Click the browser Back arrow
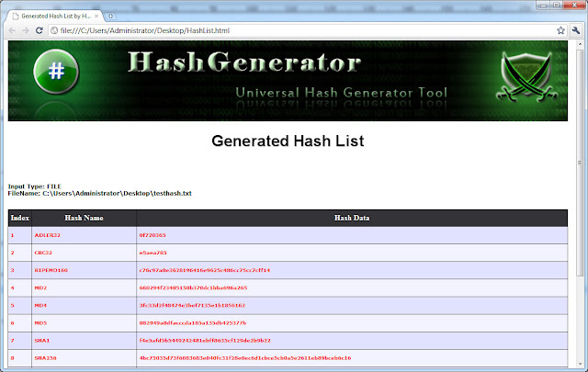Viewport: 588px width, 372px height. point(12,30)
